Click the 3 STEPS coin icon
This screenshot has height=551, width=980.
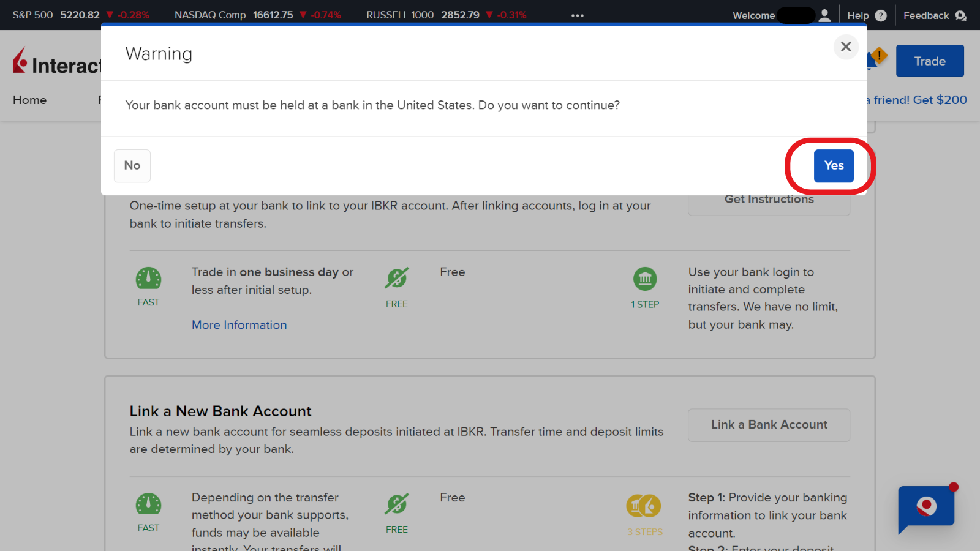click(x=644, y=506)
